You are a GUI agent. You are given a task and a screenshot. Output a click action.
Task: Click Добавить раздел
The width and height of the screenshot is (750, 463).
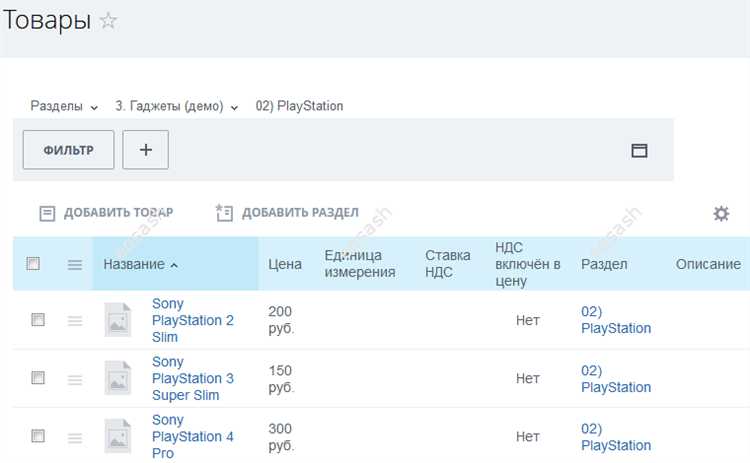(x=300, y=212)
